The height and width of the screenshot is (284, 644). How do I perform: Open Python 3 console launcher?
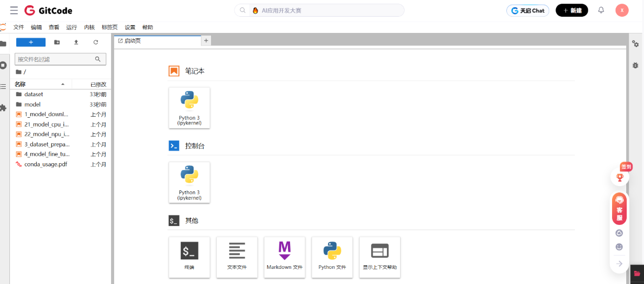click(189, 182)
